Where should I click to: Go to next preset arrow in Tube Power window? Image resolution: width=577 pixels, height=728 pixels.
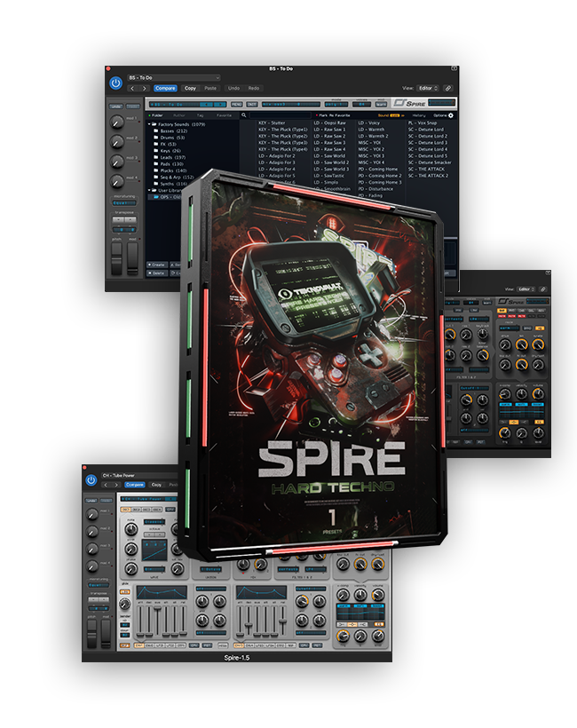(x=116, y=485)
